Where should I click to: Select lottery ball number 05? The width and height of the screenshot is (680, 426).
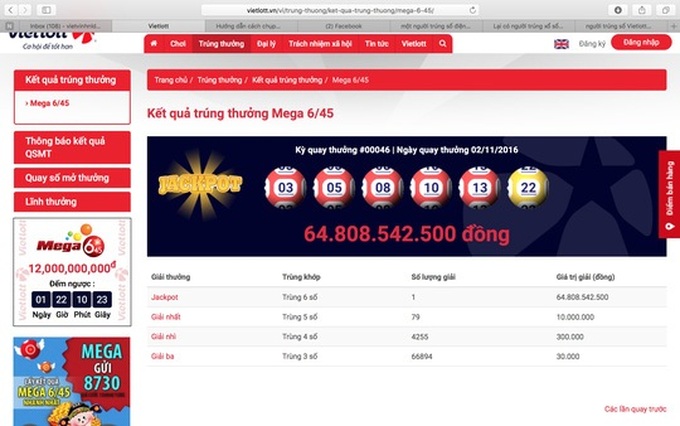334,187
